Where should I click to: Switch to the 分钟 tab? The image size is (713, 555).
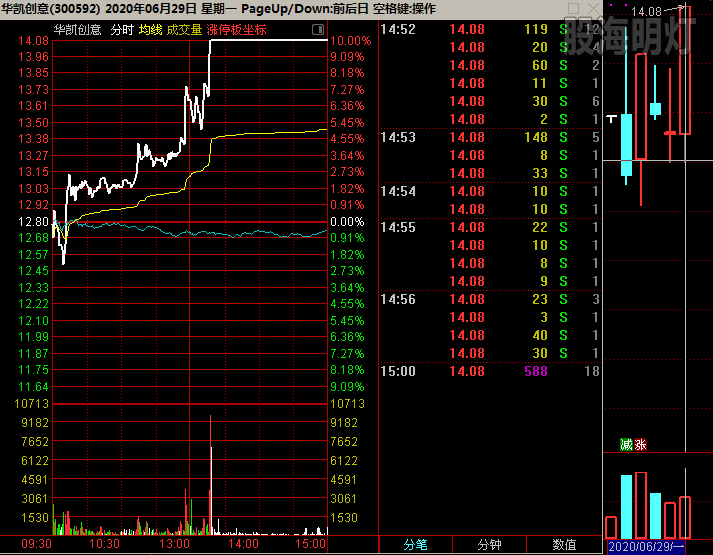489,545
